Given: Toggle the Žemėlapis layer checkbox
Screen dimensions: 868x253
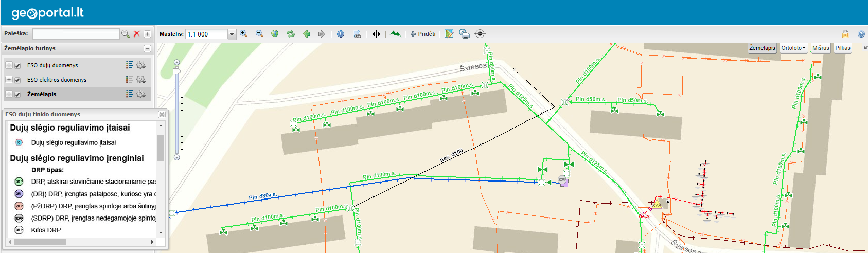Looking at the screenshot, I should 17,95.
